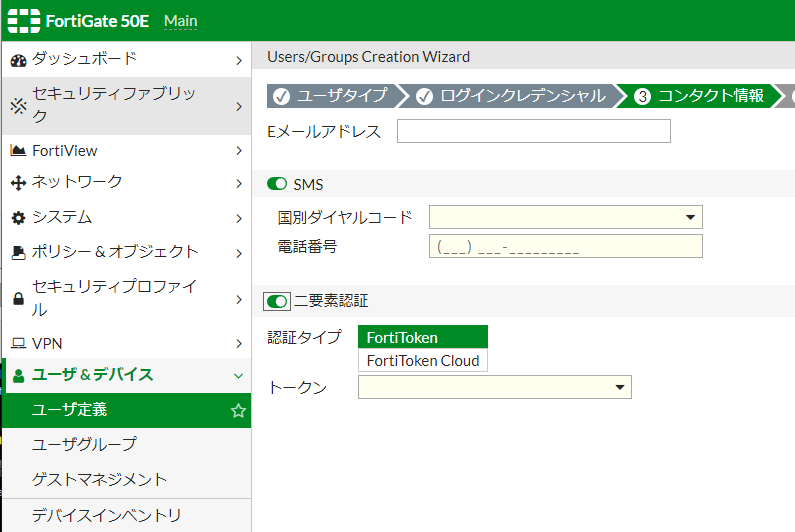The height and width of the screenshot is (532, 795).
Task: Open セキュリティプロファイル menu item
Action: (127, 299)
